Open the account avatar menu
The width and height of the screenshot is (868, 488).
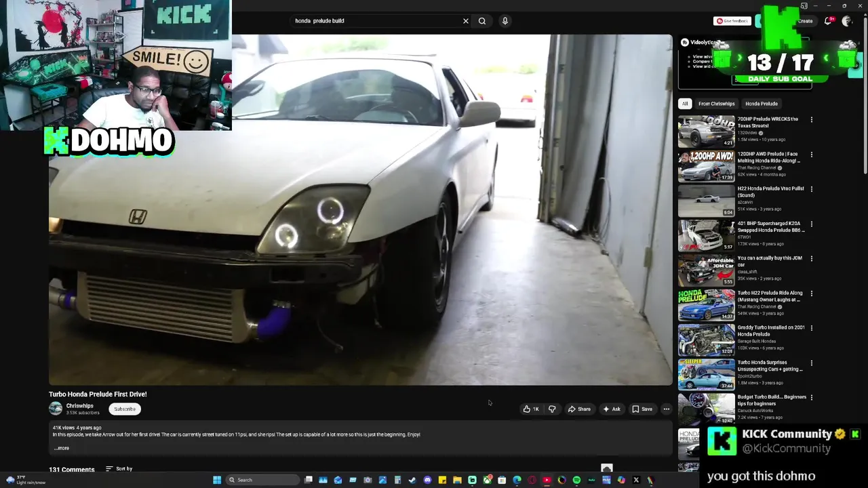pos(846,21)
